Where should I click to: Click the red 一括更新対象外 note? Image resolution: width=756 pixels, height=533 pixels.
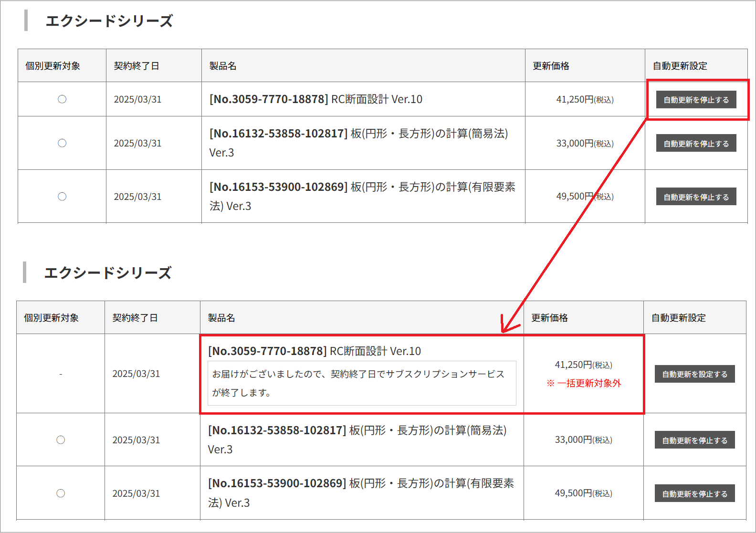coord(584,383)
